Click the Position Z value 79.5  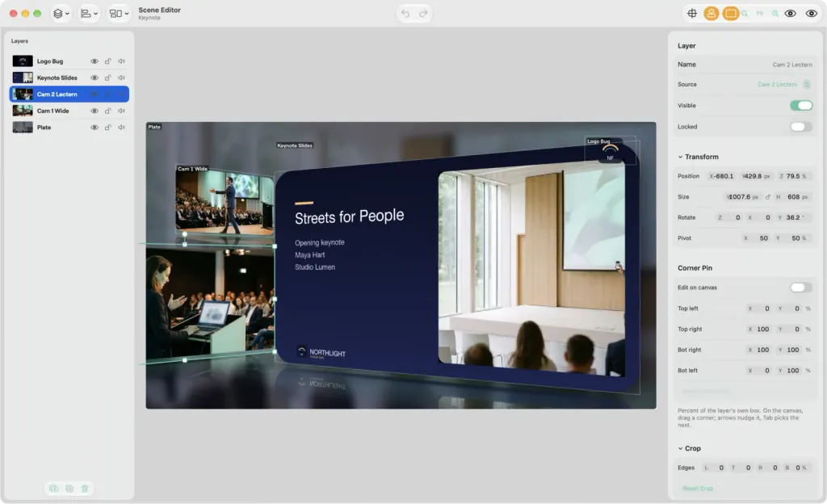[x=795, y=176]
